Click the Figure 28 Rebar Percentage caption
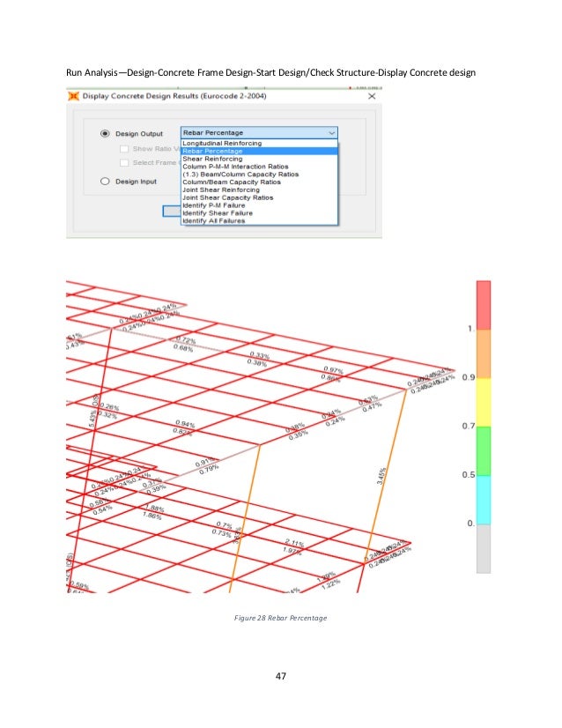This screenshot has height=728, width=562. point(280,618)
